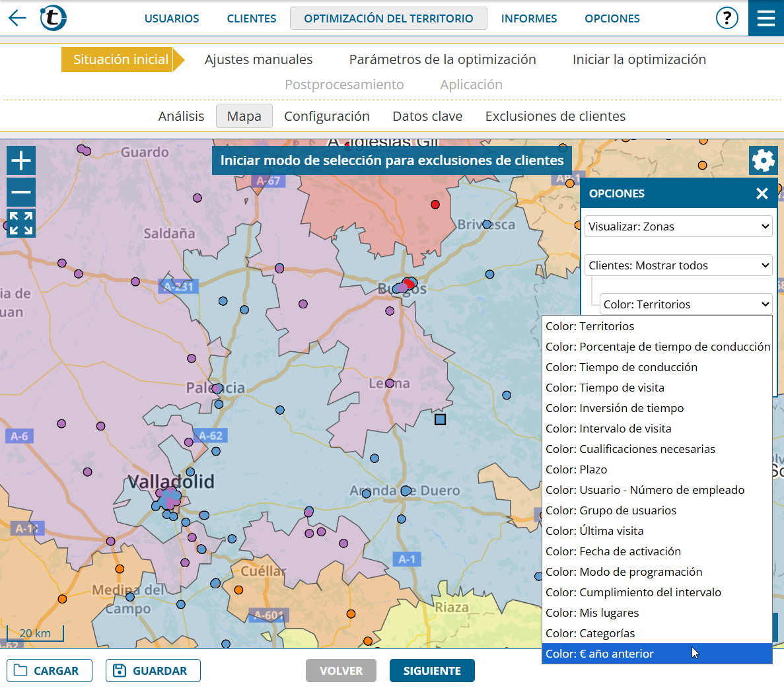
Task: Open the Clientes: Mostrar todos dropdown
Action: tap(678, 265)
